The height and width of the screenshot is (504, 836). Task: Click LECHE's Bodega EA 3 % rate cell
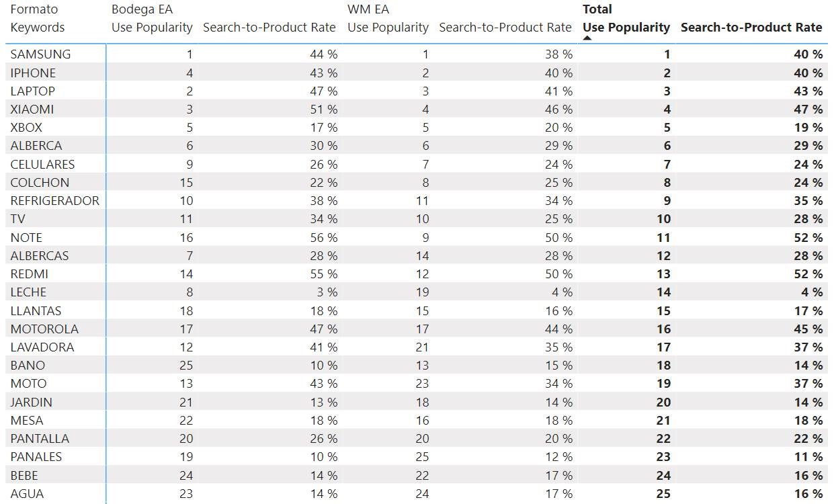click(x=323, y=292)
